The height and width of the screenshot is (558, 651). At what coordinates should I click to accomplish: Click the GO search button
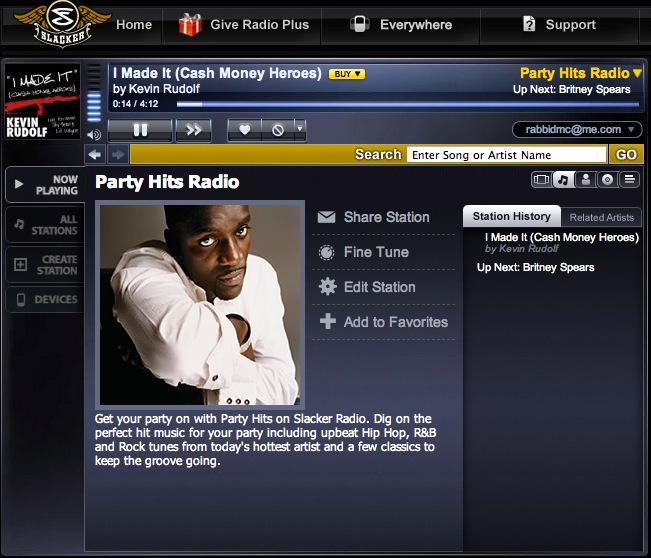pyautogui.click(x=626, y=154)
